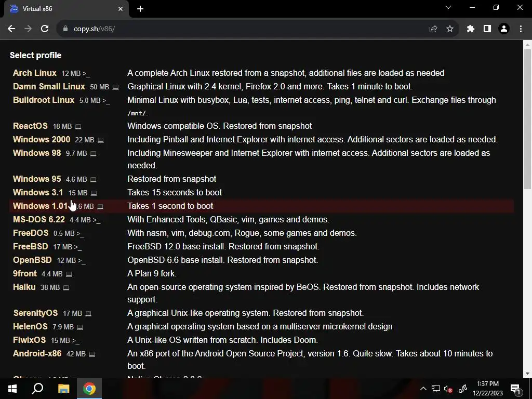Open a new tab with plus button

coord(140,9)
